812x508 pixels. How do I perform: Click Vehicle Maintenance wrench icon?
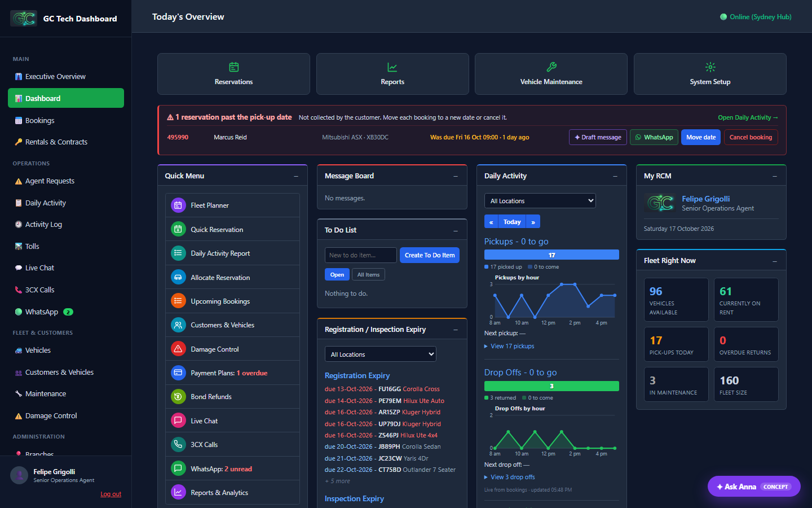click(551, 67)
